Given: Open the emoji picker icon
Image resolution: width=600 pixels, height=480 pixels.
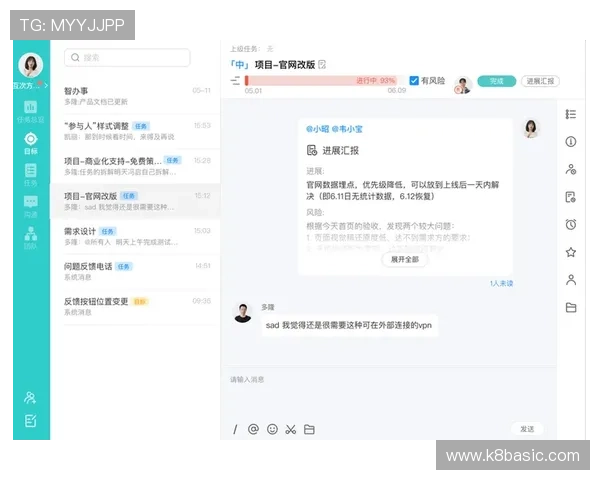Looking at the screenshot, I should click(272, 429).
